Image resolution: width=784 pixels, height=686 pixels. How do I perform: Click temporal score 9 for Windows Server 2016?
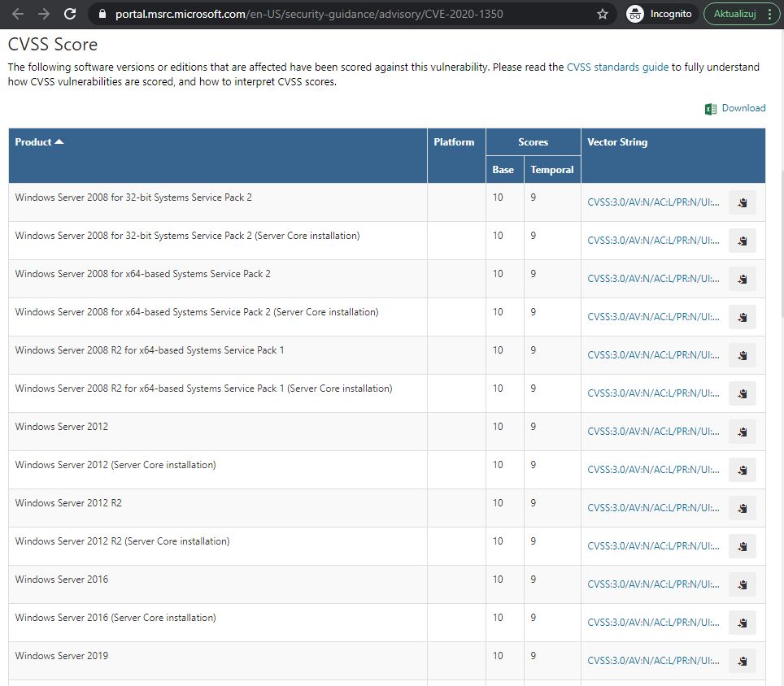(x=533, y=580)
